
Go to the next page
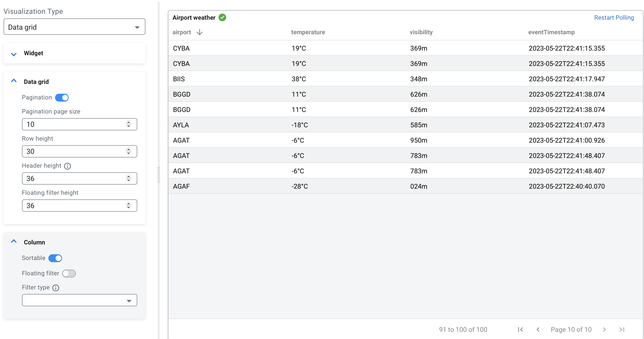(x=604, y=330)
